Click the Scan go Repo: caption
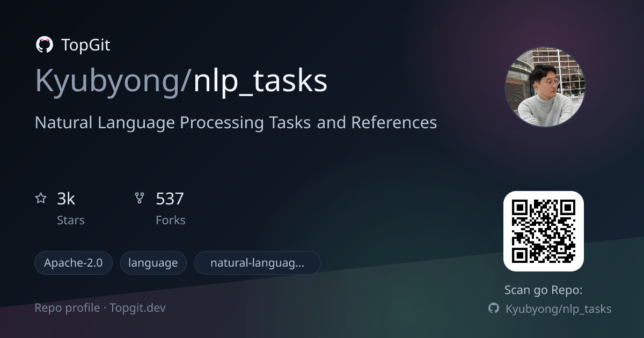 [544, 290]
